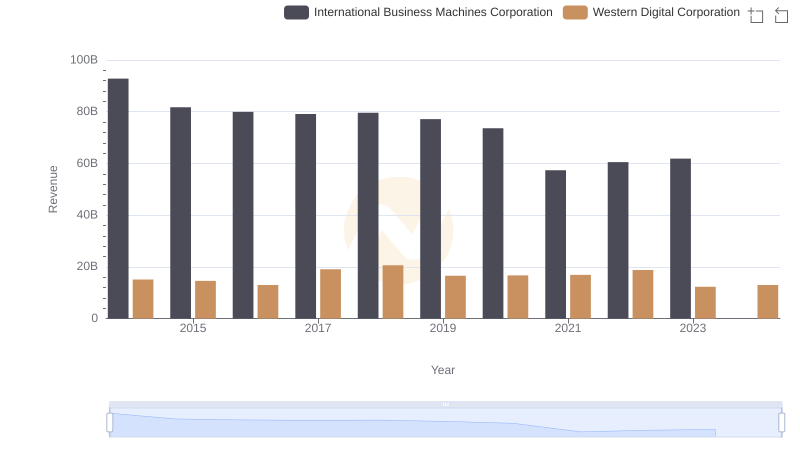The image size is (800, 461).
Task: Click the IBM bar for 2022
Action: pyautogui.click(x=618, y=240)
